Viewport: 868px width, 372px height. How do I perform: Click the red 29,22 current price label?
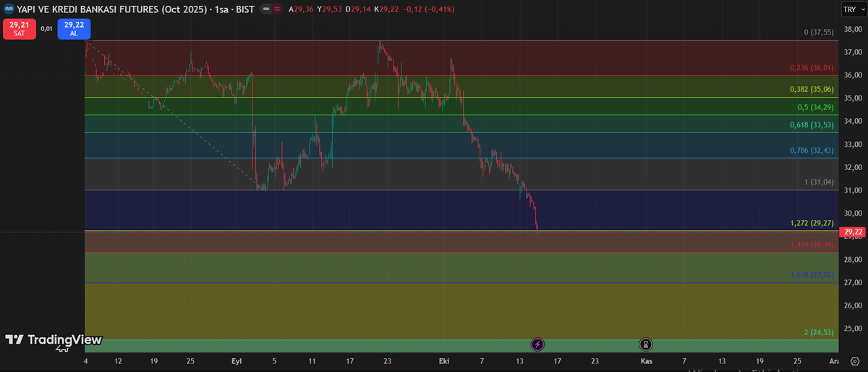coord(852,232)
